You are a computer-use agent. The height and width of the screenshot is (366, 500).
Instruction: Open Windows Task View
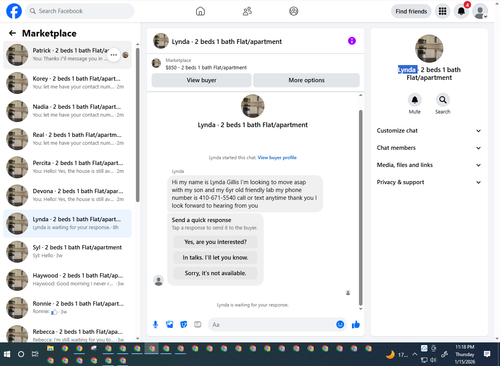click(35, 354)
